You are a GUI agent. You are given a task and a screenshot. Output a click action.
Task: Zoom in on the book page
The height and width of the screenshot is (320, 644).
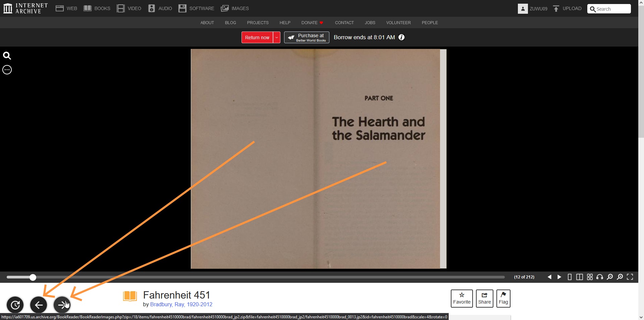(x=620, y=277)
